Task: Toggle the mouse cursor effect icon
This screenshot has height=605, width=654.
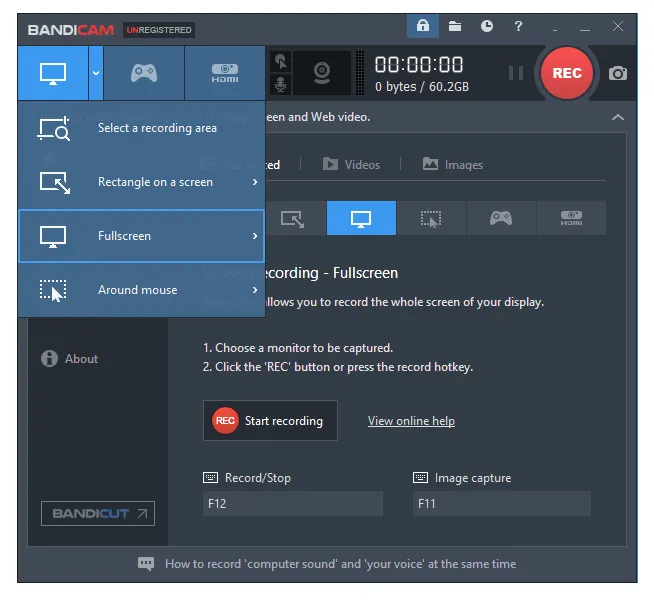Action: (x=281, y=62)
